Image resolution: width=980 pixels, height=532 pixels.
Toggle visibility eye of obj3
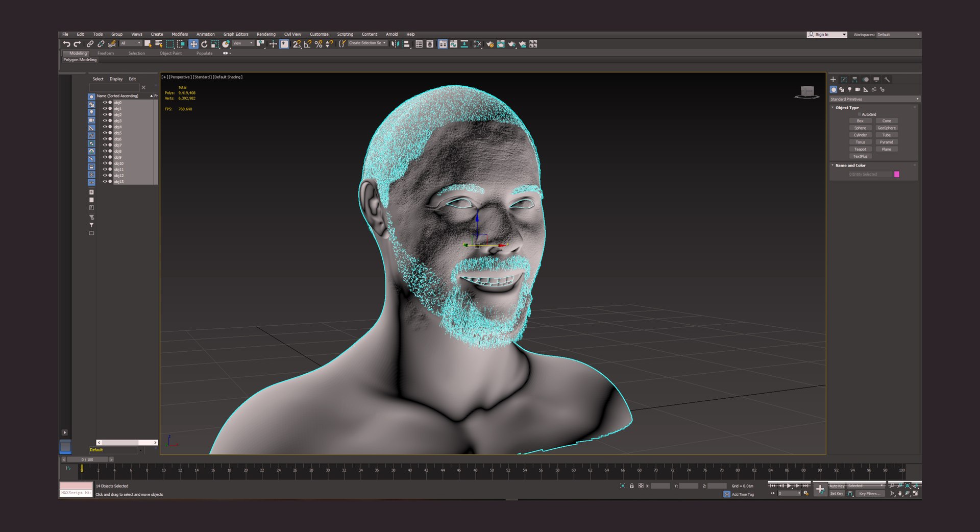click(x=105, y=120)
